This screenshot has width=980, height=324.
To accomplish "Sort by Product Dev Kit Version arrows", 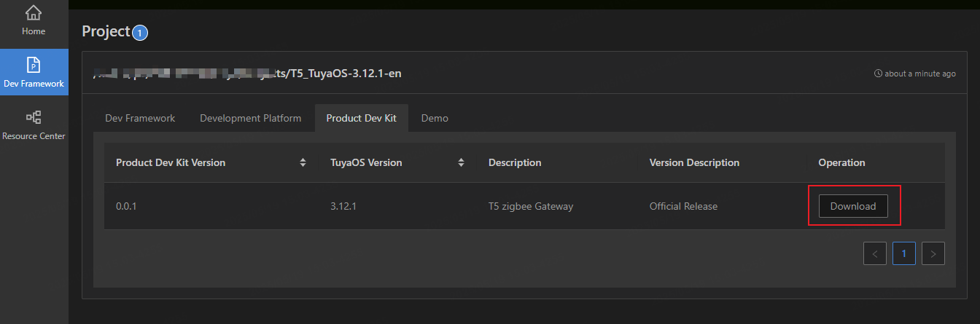I will tap(303, 162).
